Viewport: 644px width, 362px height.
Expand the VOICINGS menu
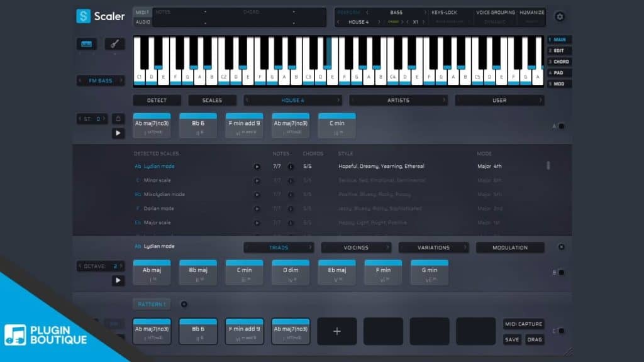356,247
